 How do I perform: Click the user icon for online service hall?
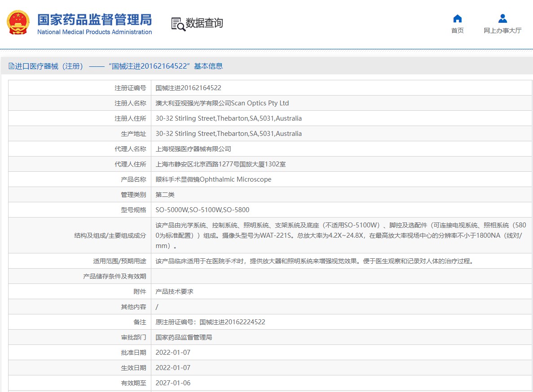(x=502, y=18)
